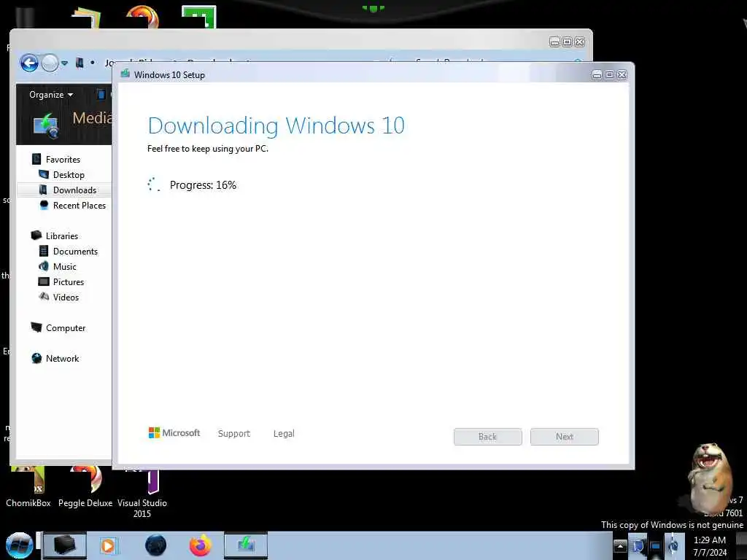Click the Back button in Setup
This screenshot has height=560, width=747.
[488, 437]
